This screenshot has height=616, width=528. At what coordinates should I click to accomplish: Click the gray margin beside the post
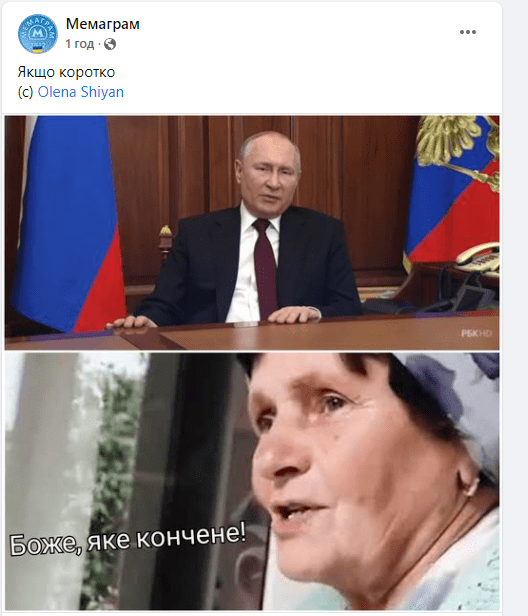(x=515, y=308)
